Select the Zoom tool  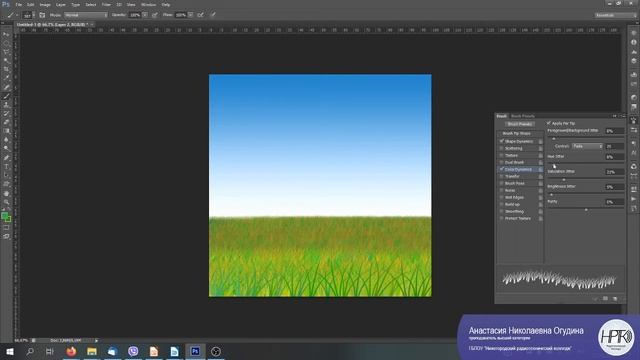pos(6,202)
